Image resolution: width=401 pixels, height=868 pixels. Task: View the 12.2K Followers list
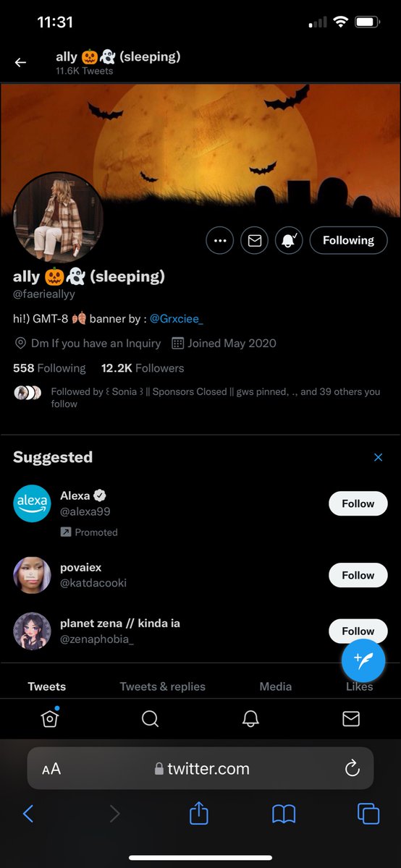tap(143, 368)
